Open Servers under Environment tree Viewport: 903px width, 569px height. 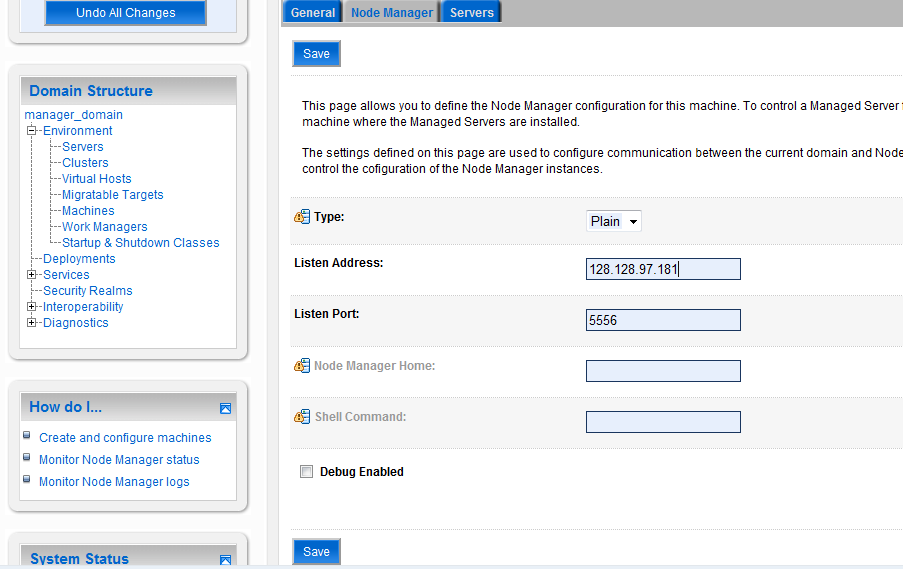[83, 147]
